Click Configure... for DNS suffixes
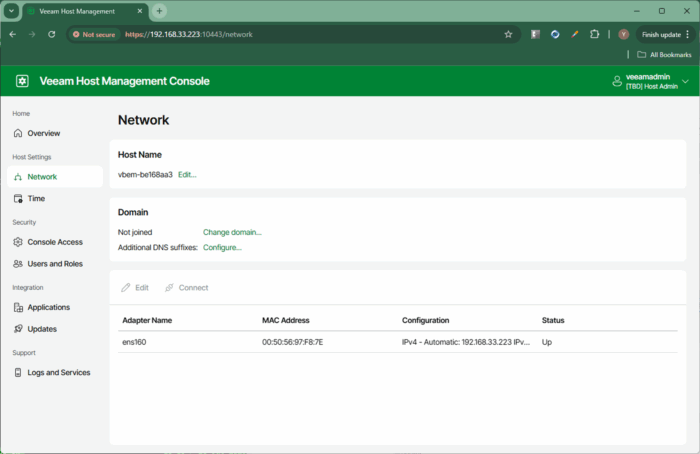 222,247
